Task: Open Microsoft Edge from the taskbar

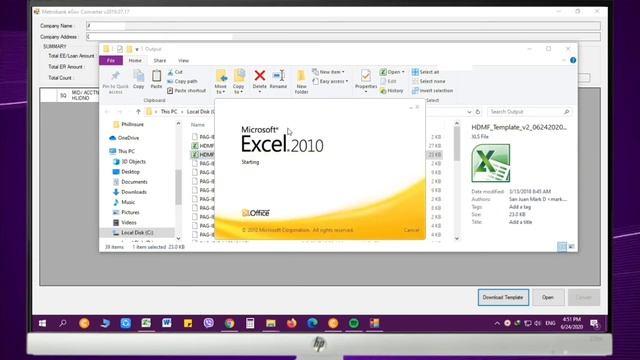Action: click(x=313, y=323)
